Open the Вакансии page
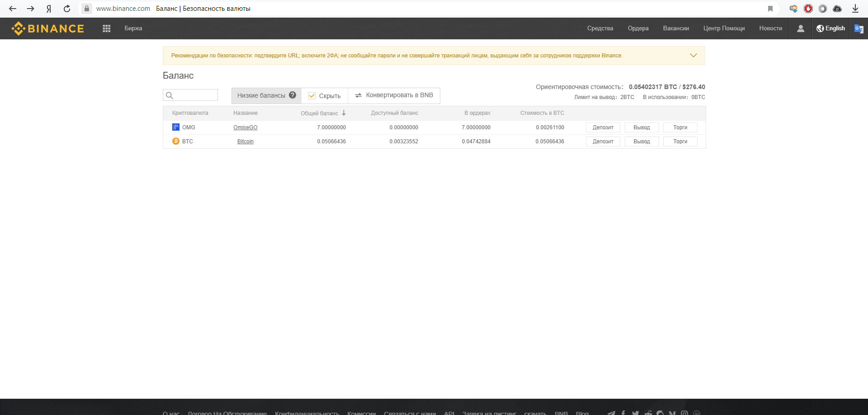Image resolution: width=868 pixels, height=415 pixels. tap(676, 28)
